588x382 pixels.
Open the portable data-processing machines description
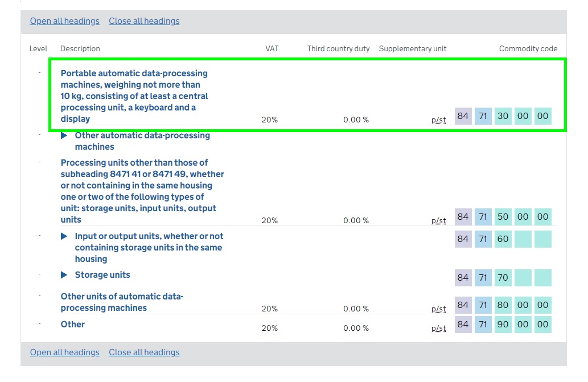[x=134, y=96]
